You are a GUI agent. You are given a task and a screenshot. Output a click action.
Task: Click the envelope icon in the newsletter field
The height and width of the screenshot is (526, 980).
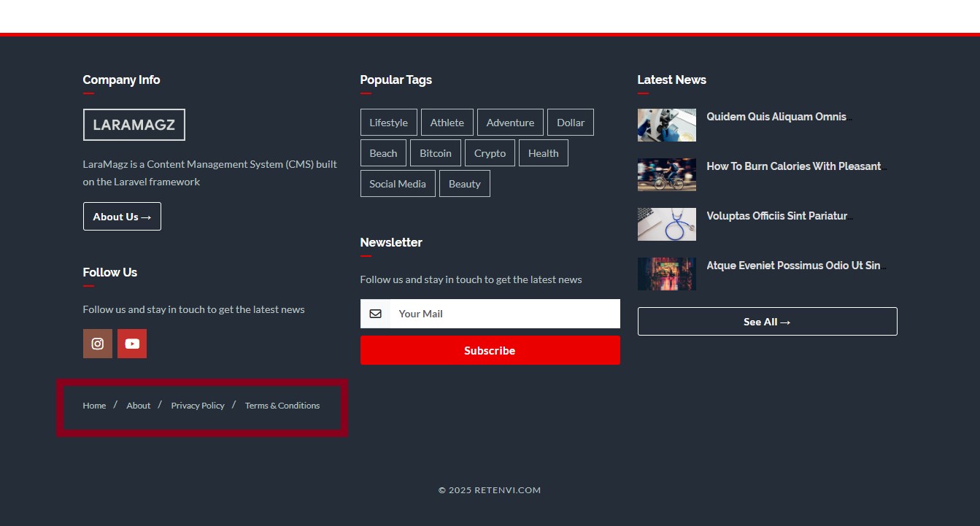[375, 313]
